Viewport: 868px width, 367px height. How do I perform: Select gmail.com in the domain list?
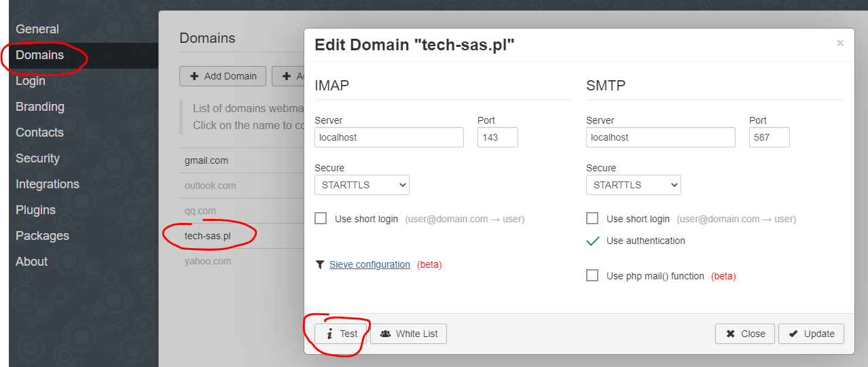pyautogui.click(x=206, y=160)
